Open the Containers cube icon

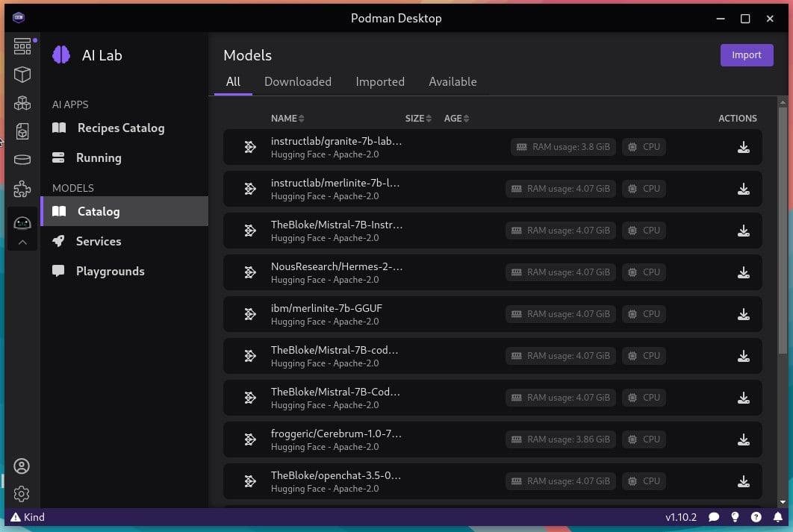click(x=22, y=75)
